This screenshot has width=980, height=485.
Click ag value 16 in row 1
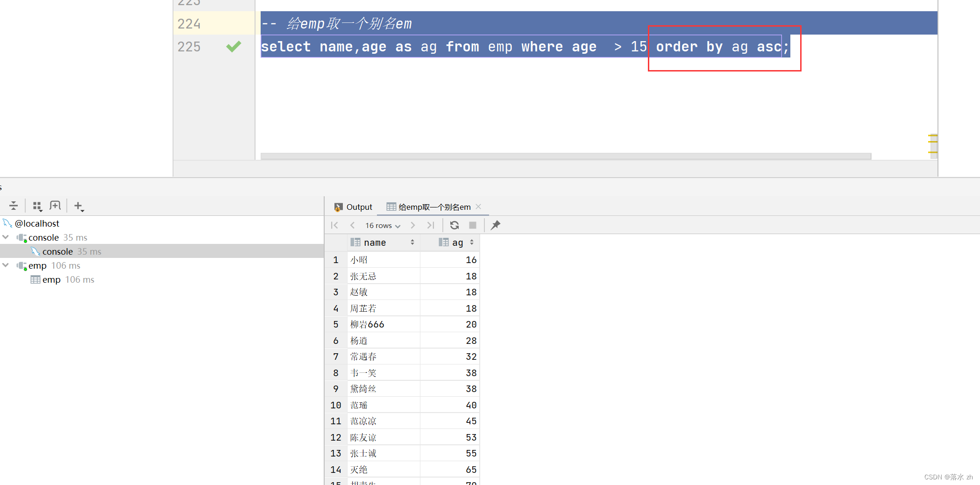coord(450,260)
